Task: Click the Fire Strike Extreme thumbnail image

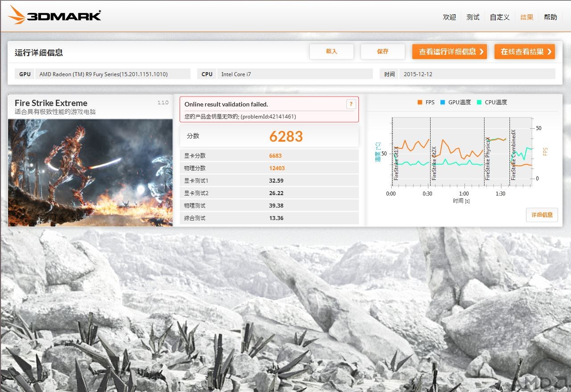Action: click(x=90, y=172)
